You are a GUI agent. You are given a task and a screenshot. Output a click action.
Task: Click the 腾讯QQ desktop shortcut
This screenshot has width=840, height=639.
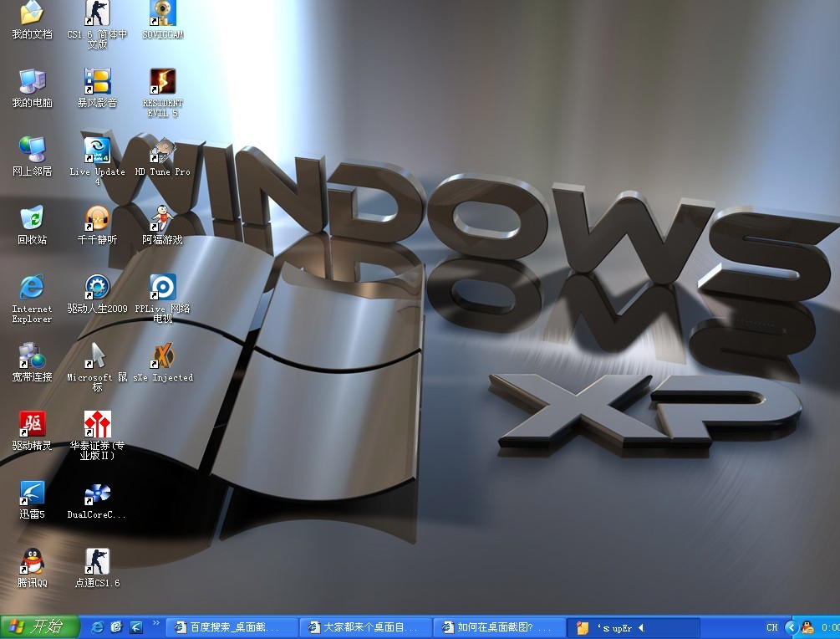(x=32, y=568)
